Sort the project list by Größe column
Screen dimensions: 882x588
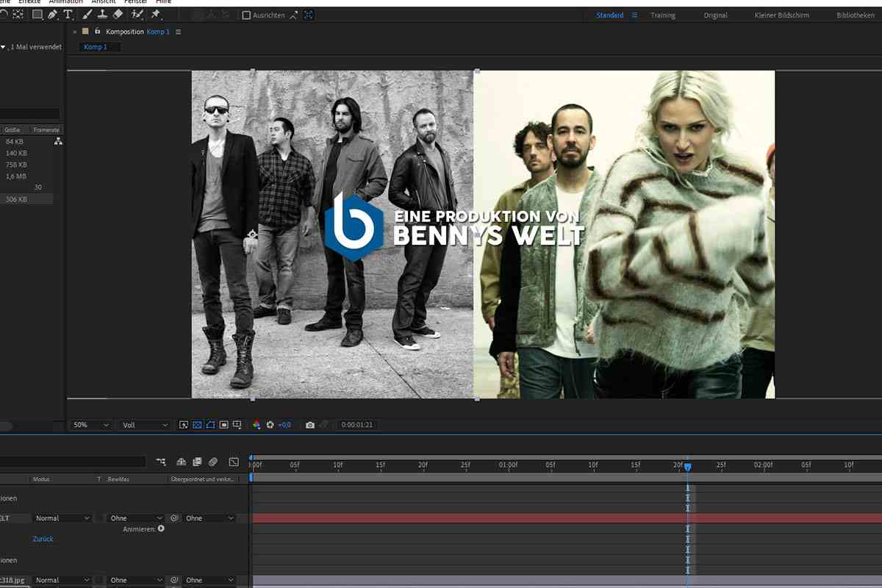pyautogui.click(x=12, y=129)
